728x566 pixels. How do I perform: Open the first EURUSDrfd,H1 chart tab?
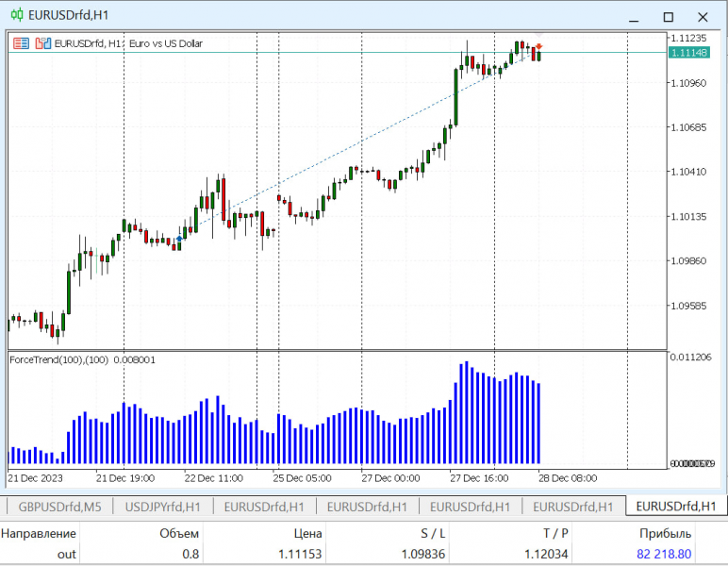tap(264, 507)
